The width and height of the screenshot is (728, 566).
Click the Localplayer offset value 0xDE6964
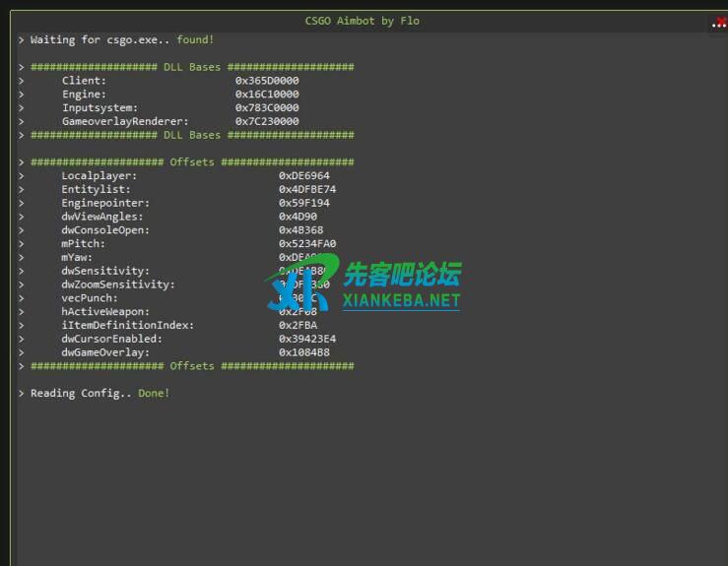[304, 176]
